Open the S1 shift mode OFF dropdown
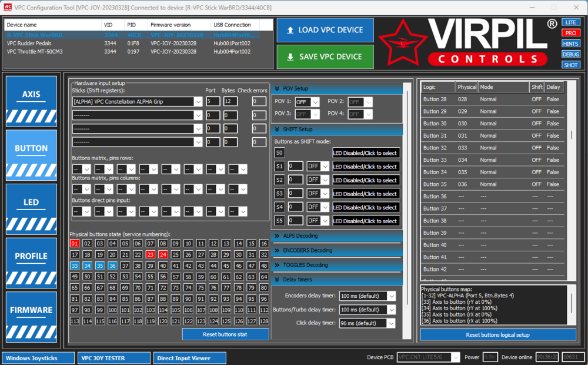Screen dimensions: 588x365 [x=318, y=167]
